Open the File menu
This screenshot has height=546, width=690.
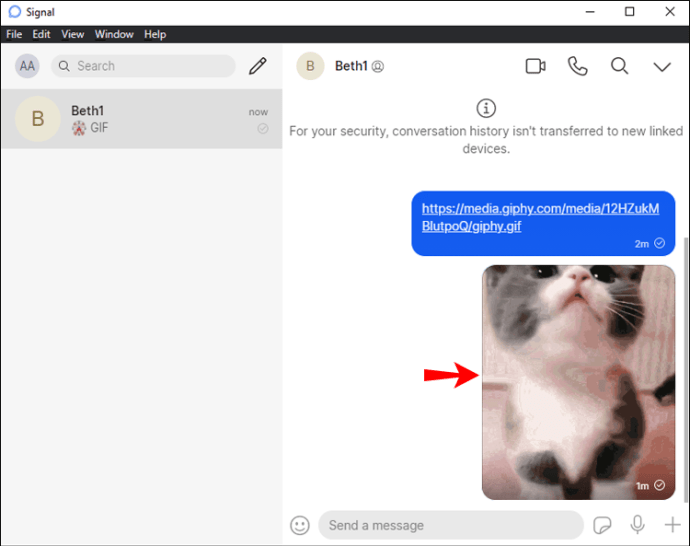click(x=14, y=34)
